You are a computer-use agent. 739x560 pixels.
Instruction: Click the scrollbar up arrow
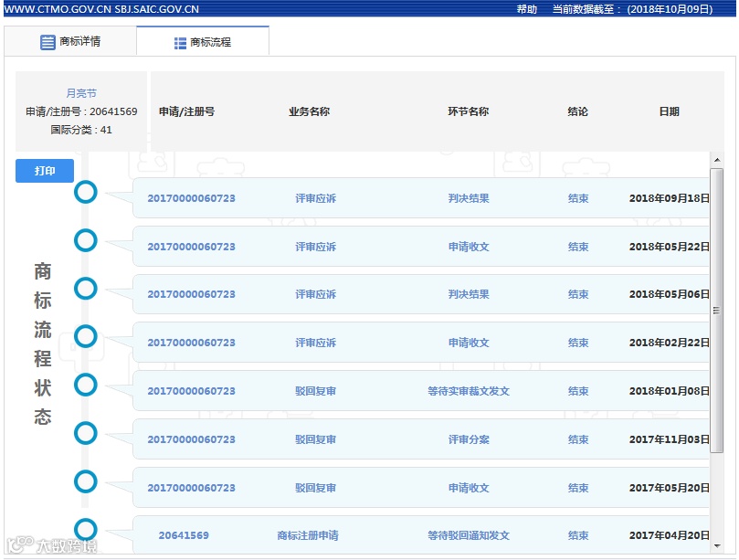pyautogui.click(x=717, y=160)
